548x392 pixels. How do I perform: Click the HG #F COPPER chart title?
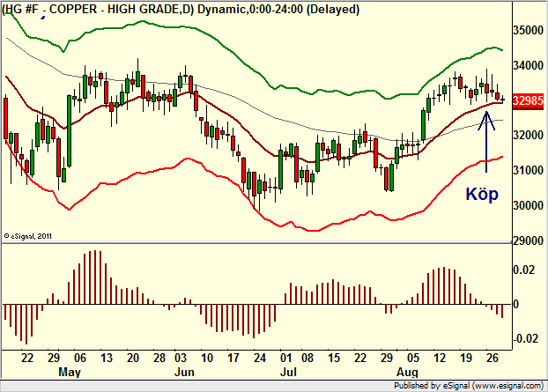(x=181, y=10)
